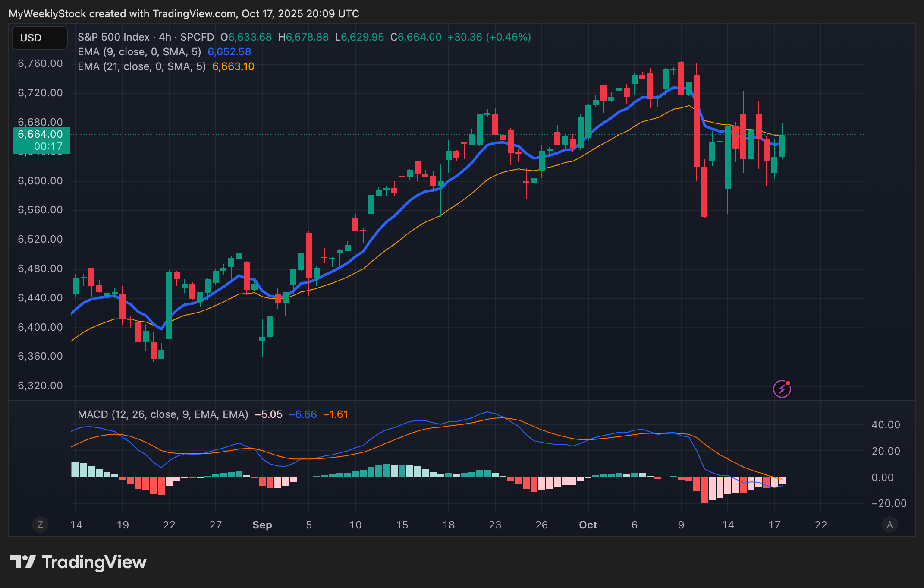
Task: Click the 17 date on time axis
Action: [774, 525]
